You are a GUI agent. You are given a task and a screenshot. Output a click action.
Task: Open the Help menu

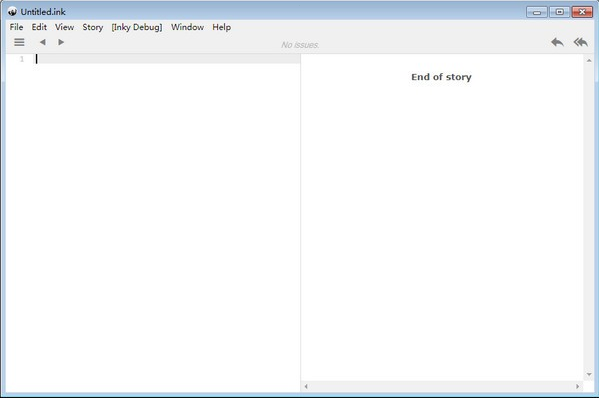[x=222, y=27]
